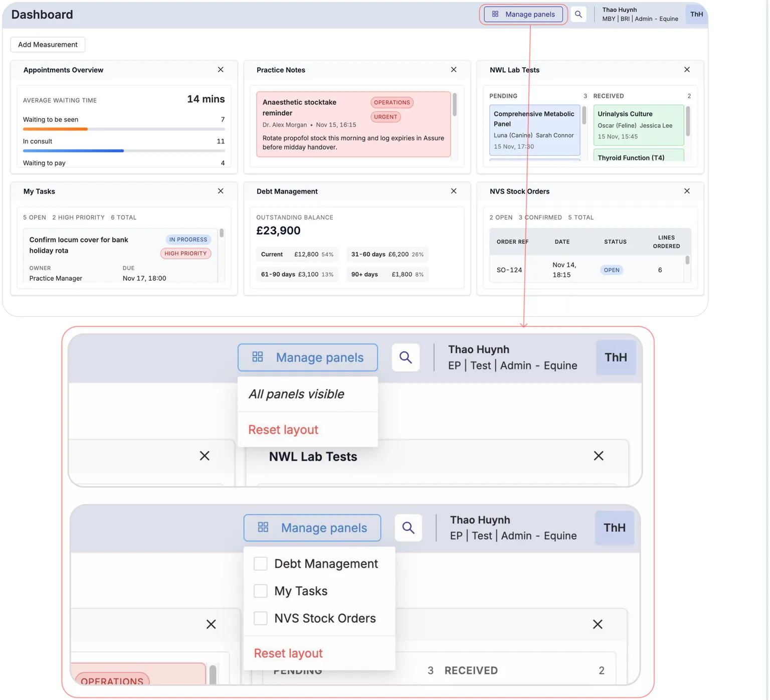This screenshot has width=770, height=700.
Task: Open the Anaesthetic stocktake reminder note
Action: 353,124
